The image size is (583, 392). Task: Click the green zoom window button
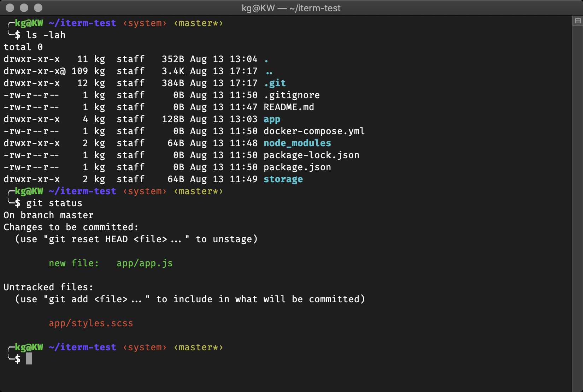(x=38, y=8)
